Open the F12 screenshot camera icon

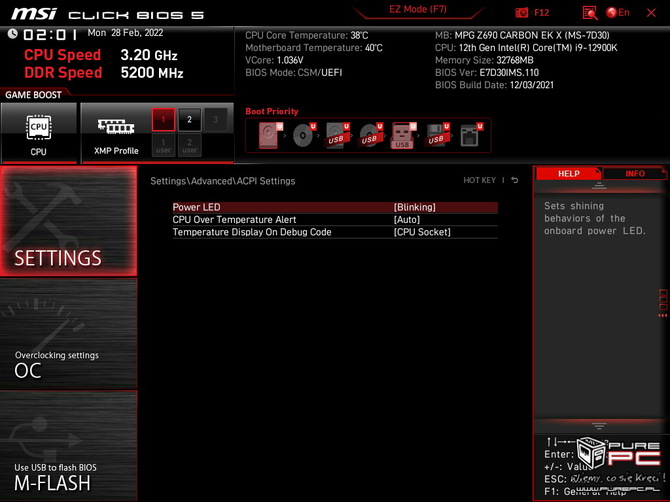coord(521,13)
